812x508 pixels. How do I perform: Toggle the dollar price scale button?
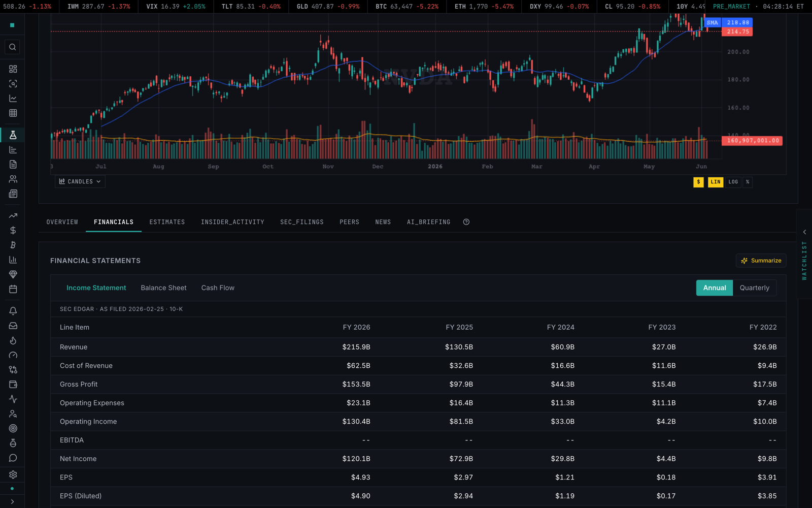click(x=698, y=182)
